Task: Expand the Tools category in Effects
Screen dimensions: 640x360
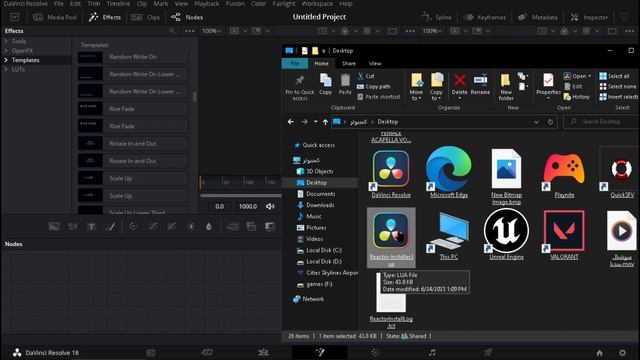Action: (6, 41)
